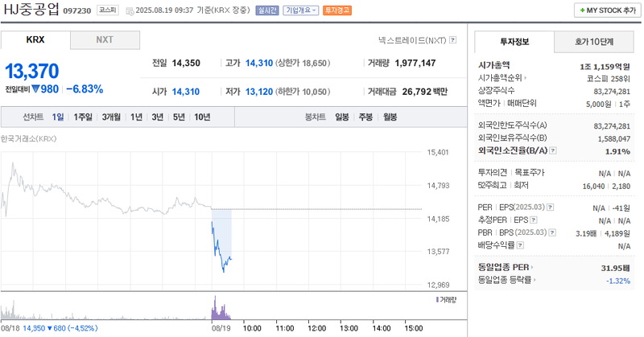Select the 1주일 line chart period
This screenshot has height=337, width=644.
click(x=83, y=117)
